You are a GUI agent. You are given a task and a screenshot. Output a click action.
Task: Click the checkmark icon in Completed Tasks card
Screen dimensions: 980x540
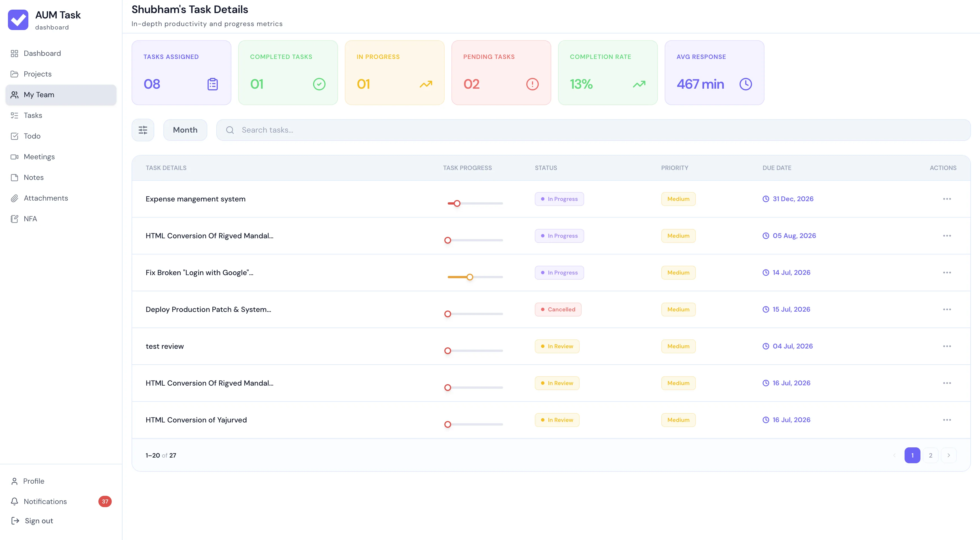pos(319,84)
